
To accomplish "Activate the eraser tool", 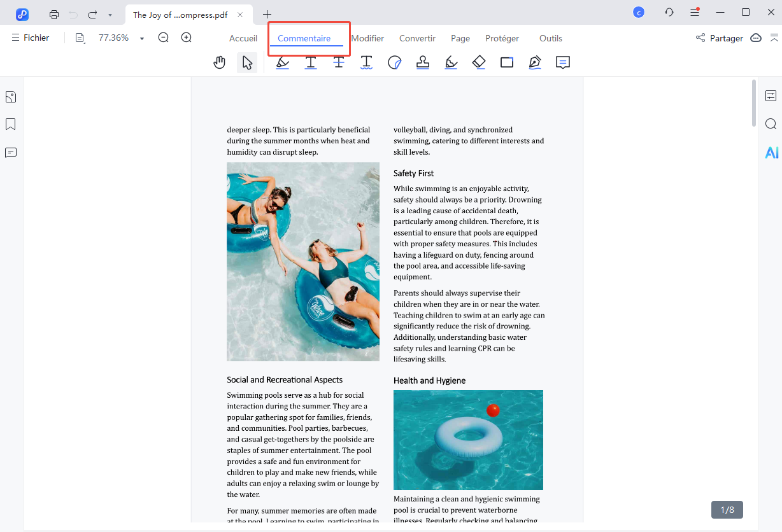I will tap(479, 62).
